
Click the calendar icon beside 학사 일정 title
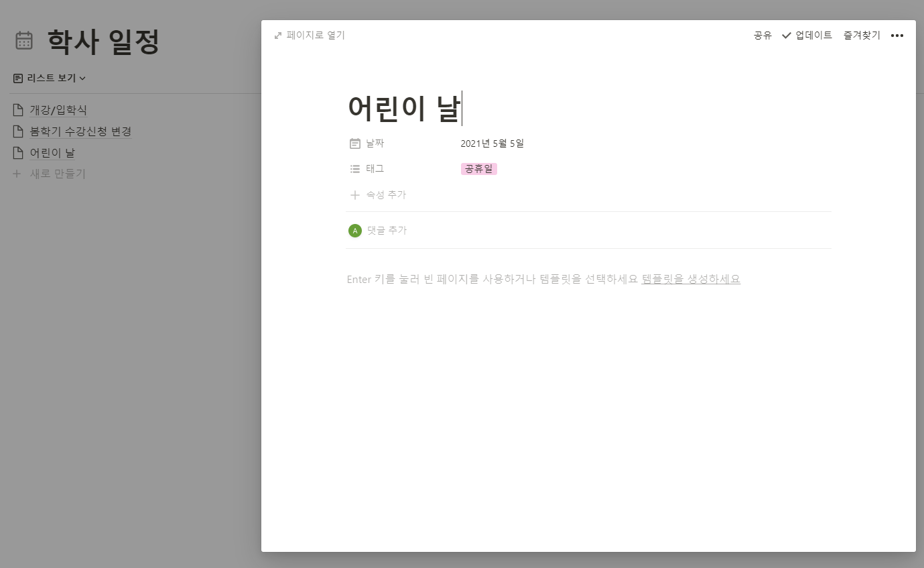tap(24, 41)
